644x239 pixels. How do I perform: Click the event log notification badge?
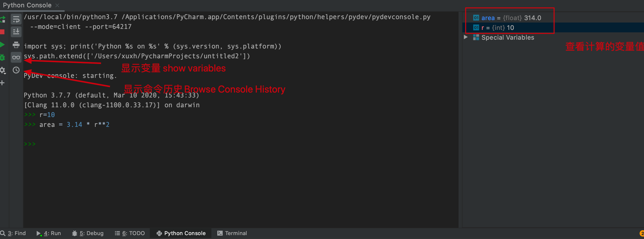pos(642,233)
